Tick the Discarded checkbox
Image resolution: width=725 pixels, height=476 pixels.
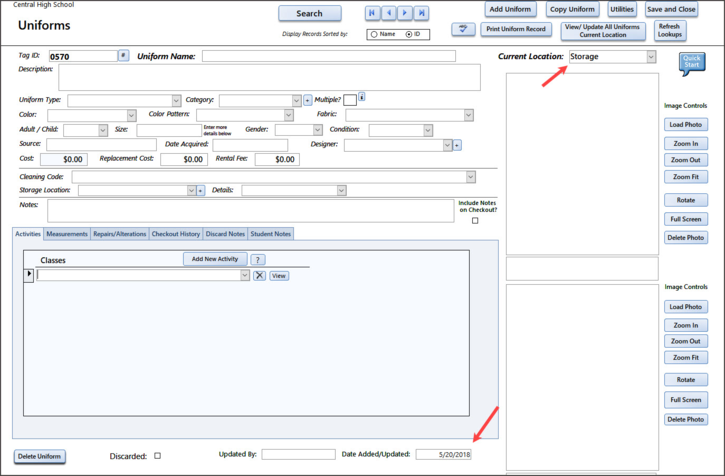pos(157,456)
